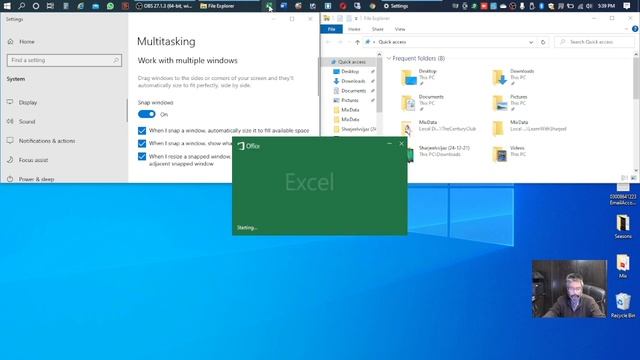Collapse the File Explorer ribbon chevron
The image size is (640, 360).
627,29
